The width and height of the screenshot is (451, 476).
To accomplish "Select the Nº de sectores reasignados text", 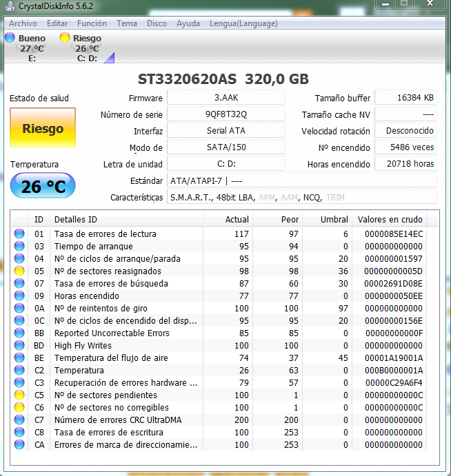I will point(108,271).
